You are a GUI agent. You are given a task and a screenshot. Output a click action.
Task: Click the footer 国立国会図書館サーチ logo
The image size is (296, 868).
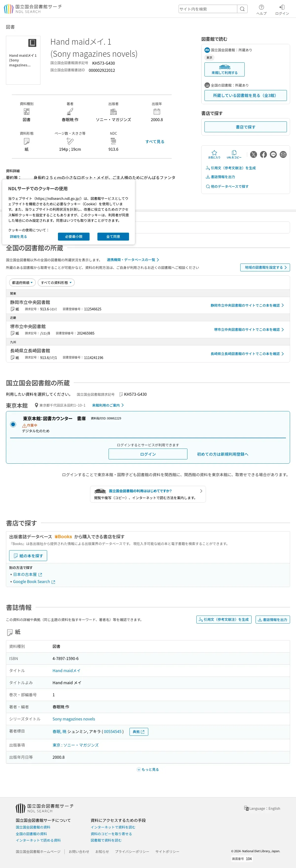(44, 808)
